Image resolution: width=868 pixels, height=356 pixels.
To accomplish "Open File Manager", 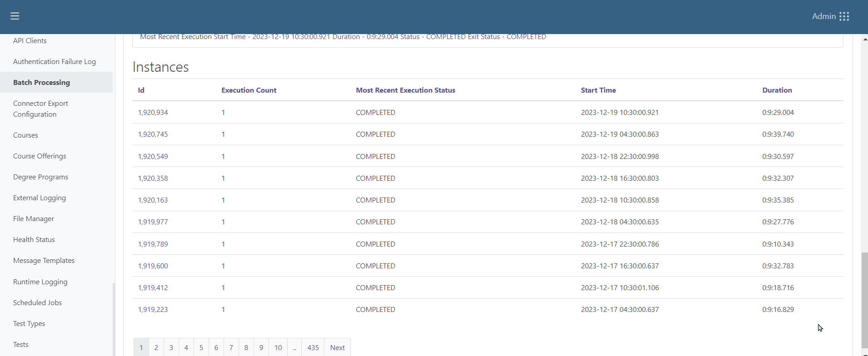I will point(34,219).
